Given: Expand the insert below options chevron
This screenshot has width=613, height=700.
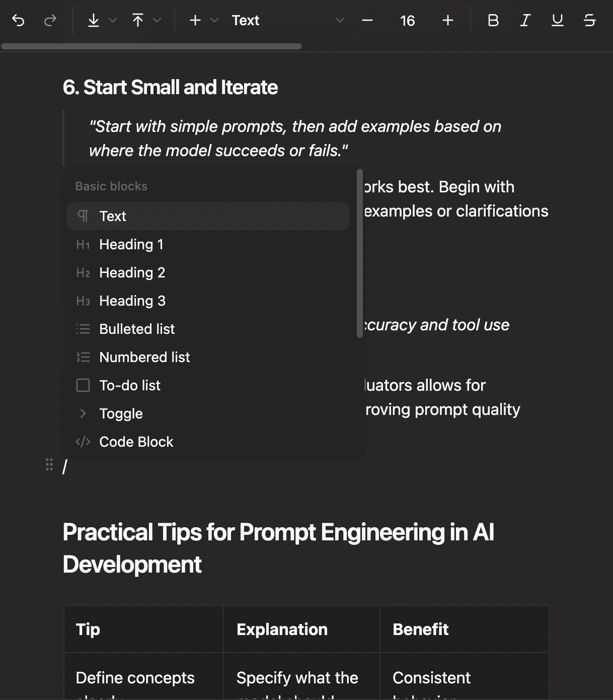Looking at the screenshot, I should pos(113,20).
